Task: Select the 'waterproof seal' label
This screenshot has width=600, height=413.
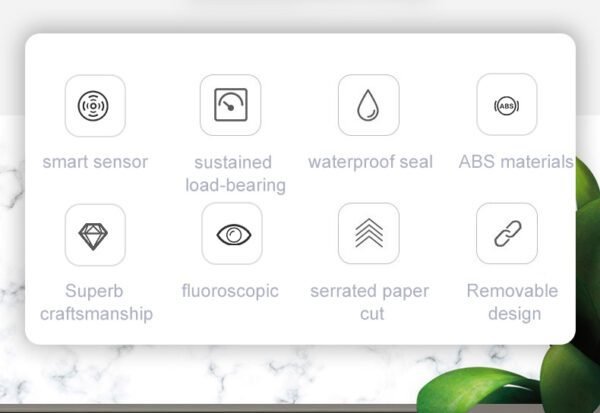Action: [370, 162]
